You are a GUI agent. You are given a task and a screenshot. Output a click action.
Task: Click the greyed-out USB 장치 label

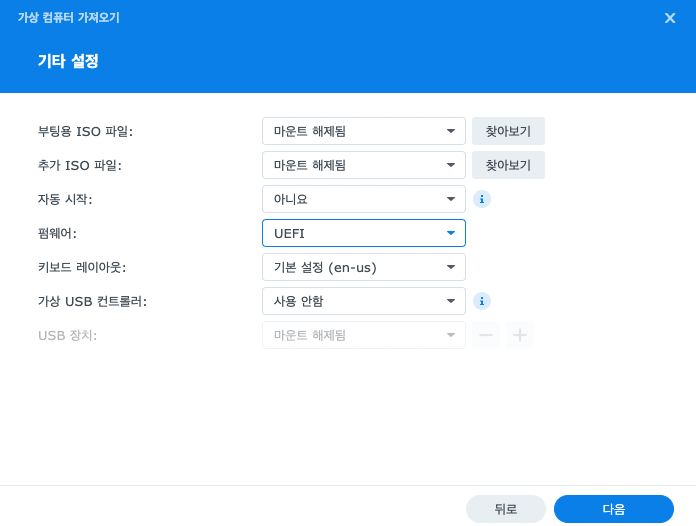pos(67,336)
